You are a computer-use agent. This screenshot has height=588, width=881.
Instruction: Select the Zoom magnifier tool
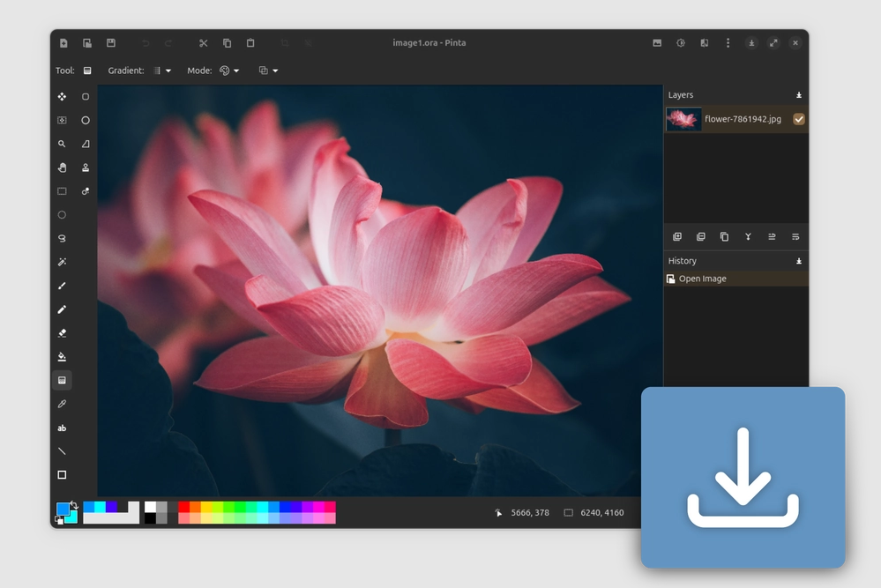(62, 144)
